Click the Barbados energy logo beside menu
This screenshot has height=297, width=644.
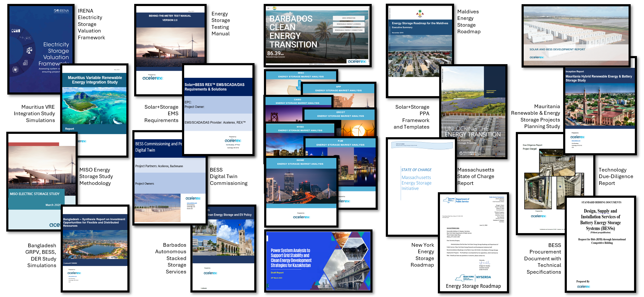coord(274,8)
